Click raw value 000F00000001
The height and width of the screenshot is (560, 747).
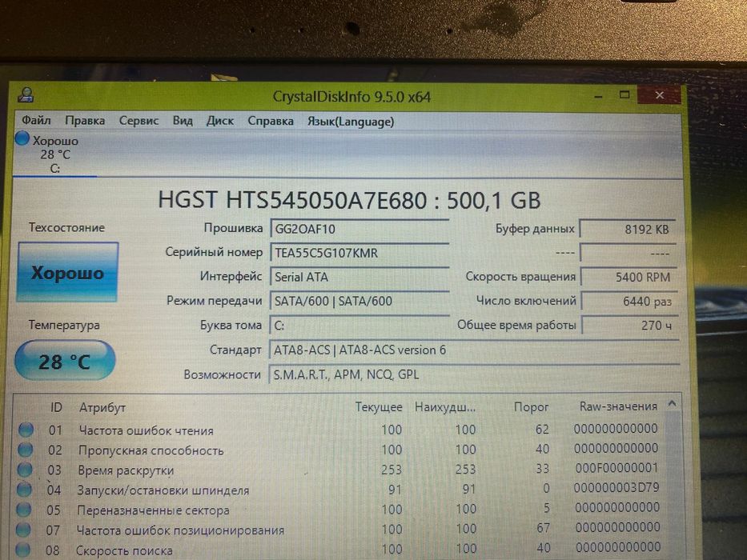616,468
